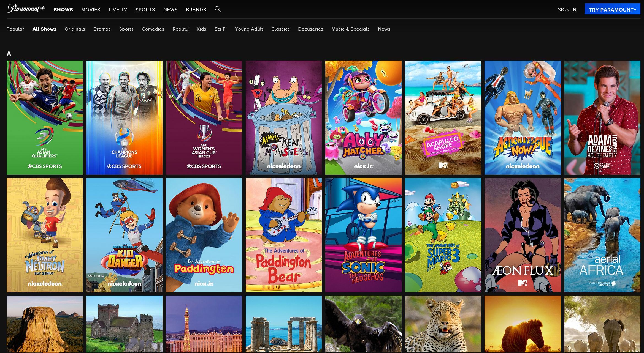Open Adventures of Jimmy Neutron poster

click(x=45, y=235)
